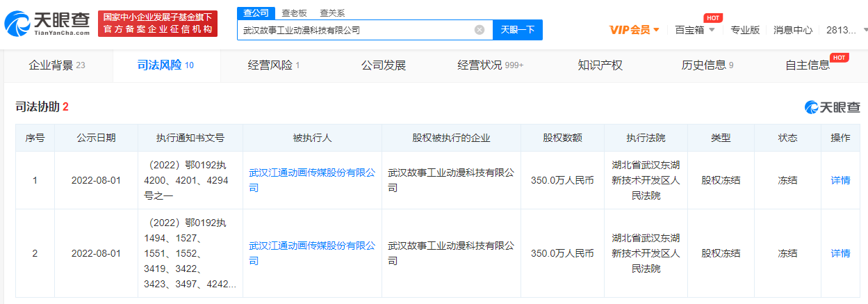This screenshot has width=868, height=304.
Task: Open 武汉江通动画传媒 link in row 1
Action: pyautogui.click(x=312, y=180)
